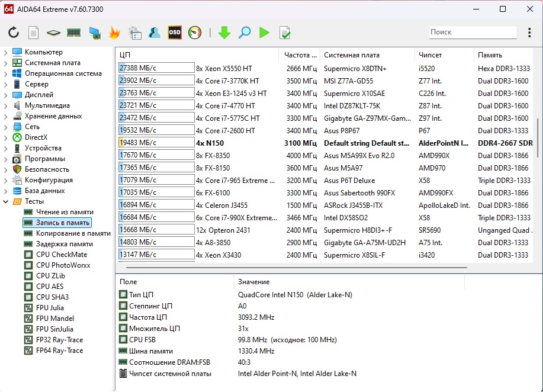
Task: Click the green download arrow icon
Action: tap(224, 33)
